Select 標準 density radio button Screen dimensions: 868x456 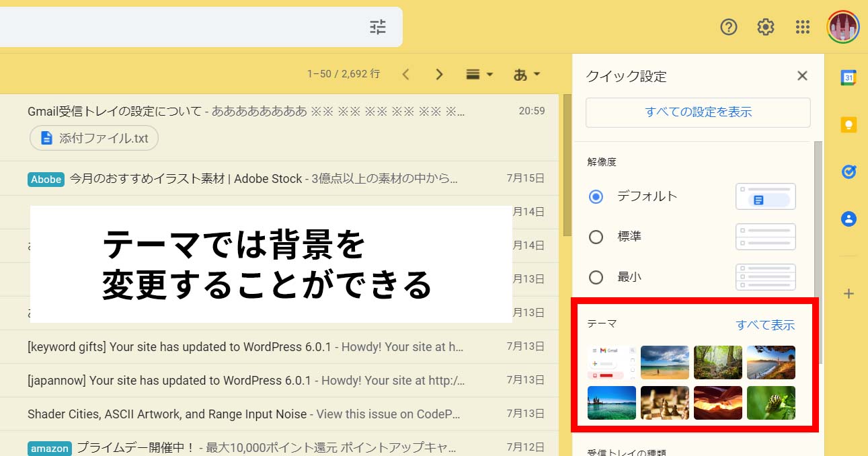coord(596,237)
